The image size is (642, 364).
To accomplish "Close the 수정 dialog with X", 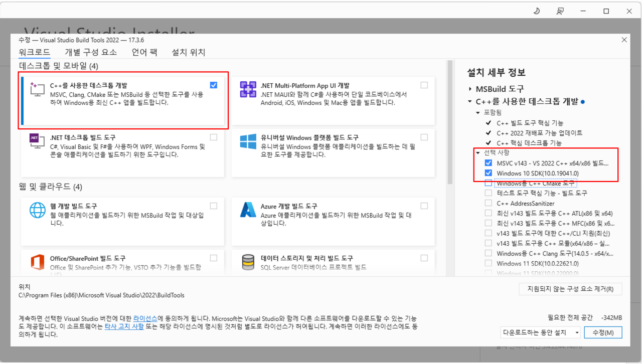I will tap(624, 40).
